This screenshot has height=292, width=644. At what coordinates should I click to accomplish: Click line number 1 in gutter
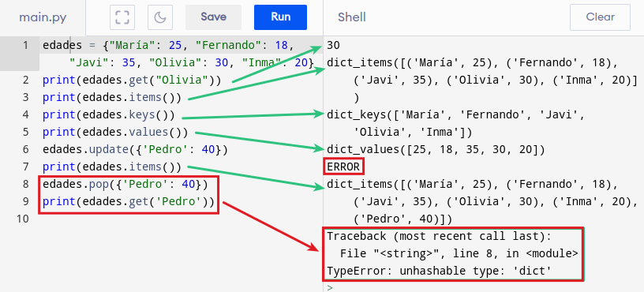25,45
